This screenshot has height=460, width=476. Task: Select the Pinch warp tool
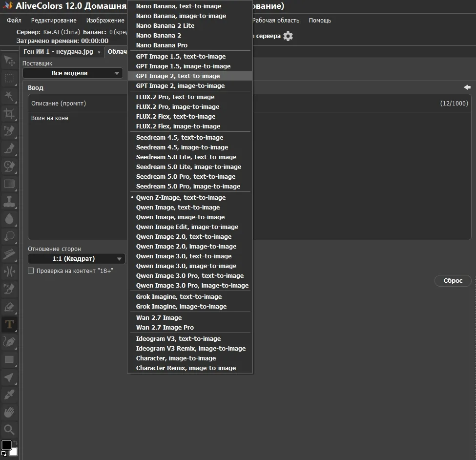(9, 272)
